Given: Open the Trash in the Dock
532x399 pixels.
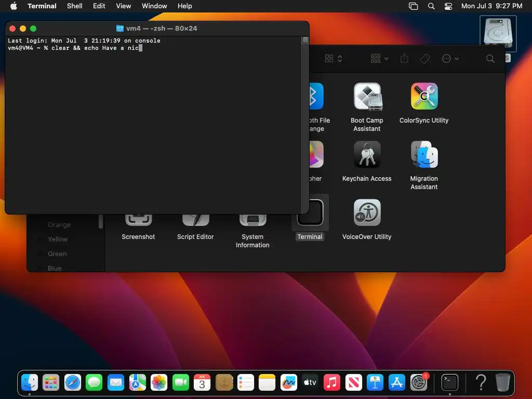Looking at the screenshot, I should click(x=503, y=382).
